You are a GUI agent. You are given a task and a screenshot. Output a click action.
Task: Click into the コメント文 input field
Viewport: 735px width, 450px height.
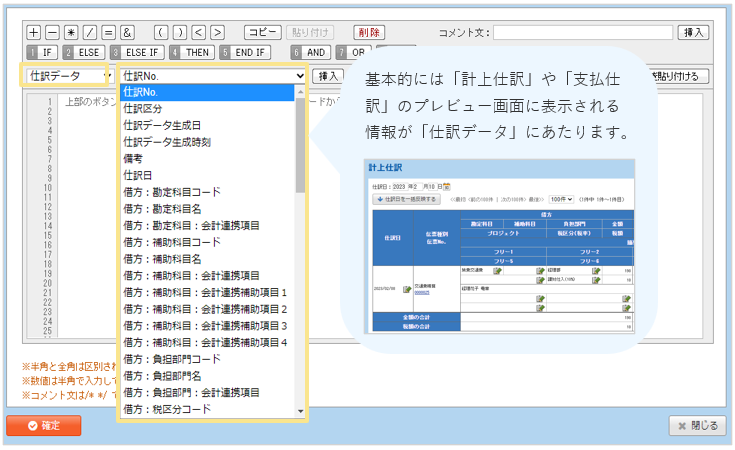point(582,33)
